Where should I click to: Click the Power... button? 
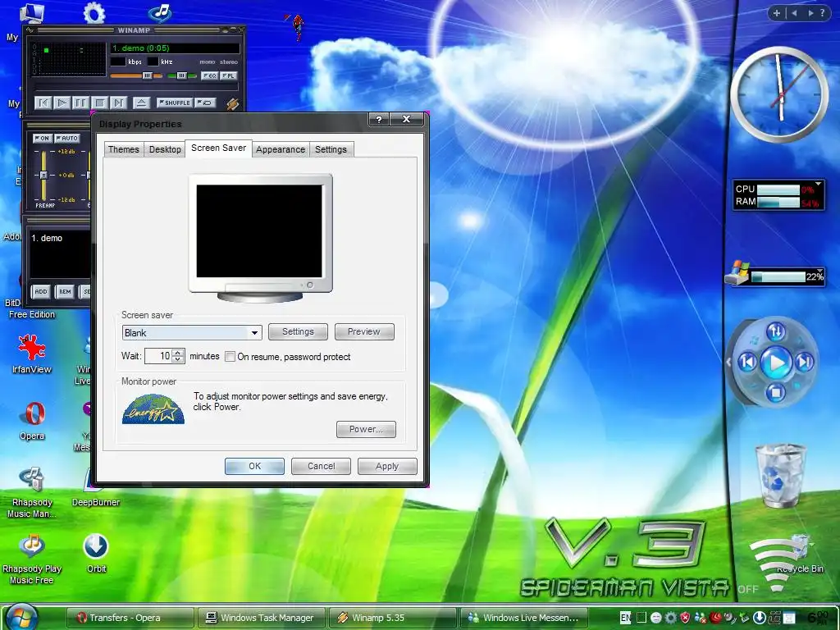366,429
